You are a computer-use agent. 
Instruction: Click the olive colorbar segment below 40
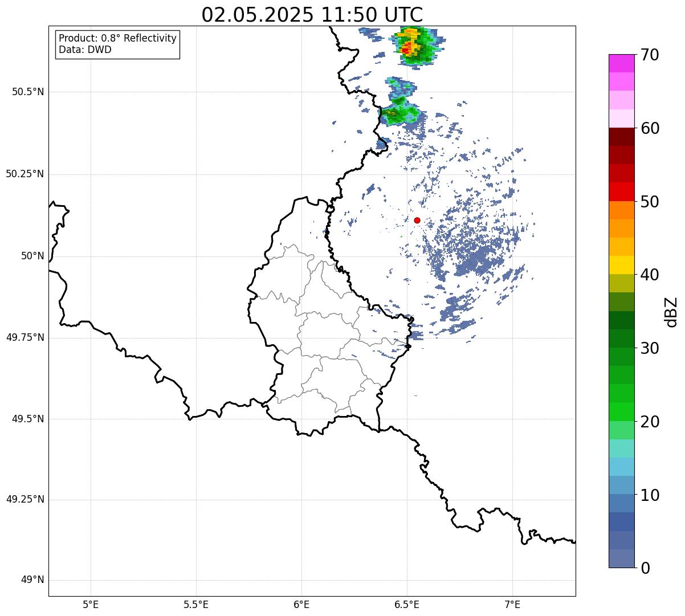point(621,283)
